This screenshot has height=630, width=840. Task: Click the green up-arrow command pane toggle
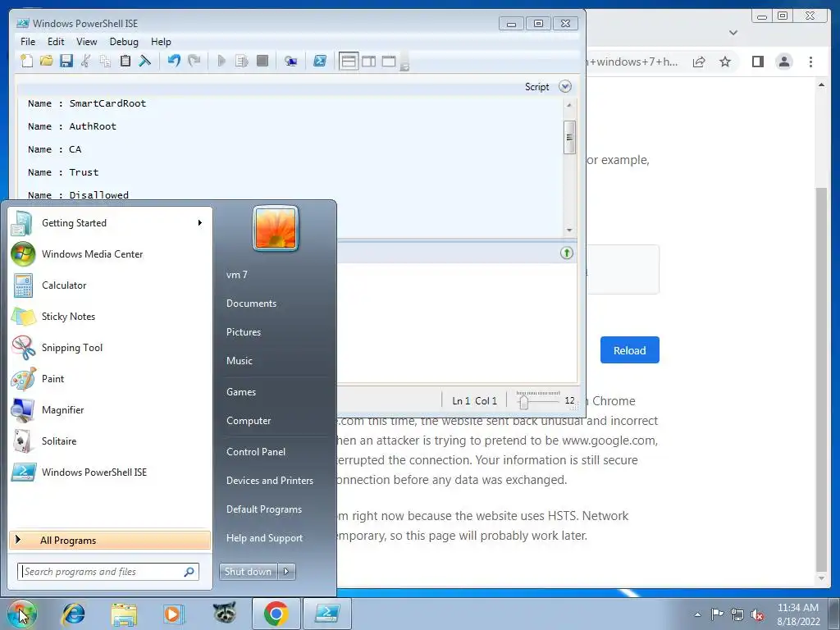click(x=567, y=253)
